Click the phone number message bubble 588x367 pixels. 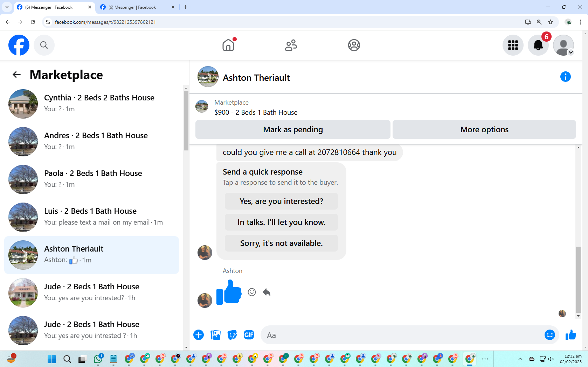coord(310,153)
